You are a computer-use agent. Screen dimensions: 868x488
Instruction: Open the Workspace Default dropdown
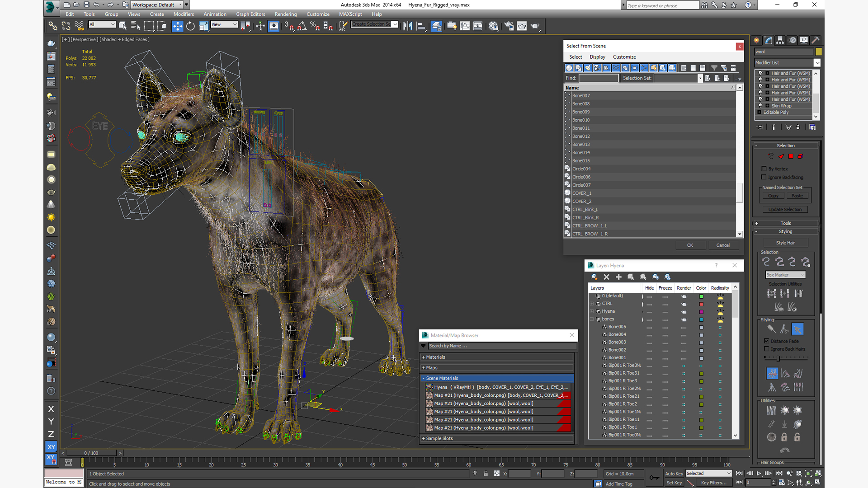[156, 5]
